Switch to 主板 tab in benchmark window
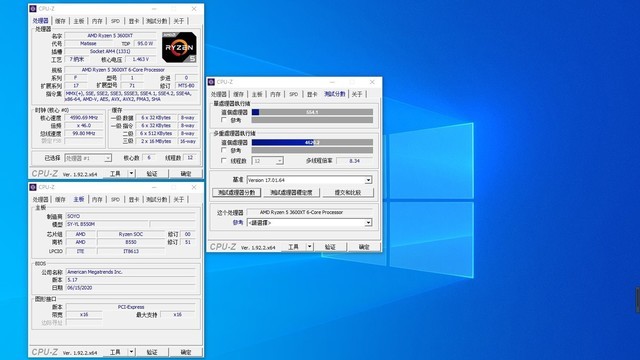 click(256, 94)
